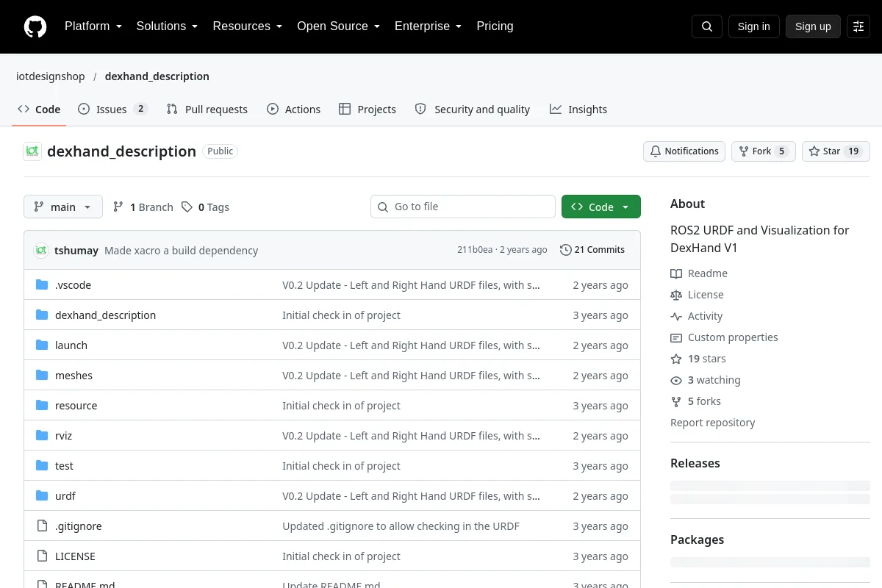Click the 1 Branch link
This screenshot has height=588, width=882.
click(x=143, y=207)
